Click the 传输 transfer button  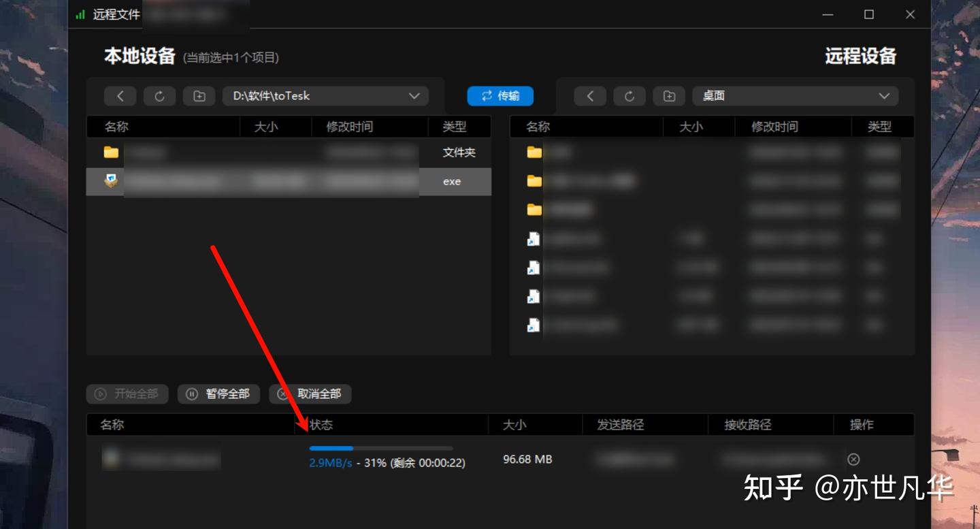point(500,96)
